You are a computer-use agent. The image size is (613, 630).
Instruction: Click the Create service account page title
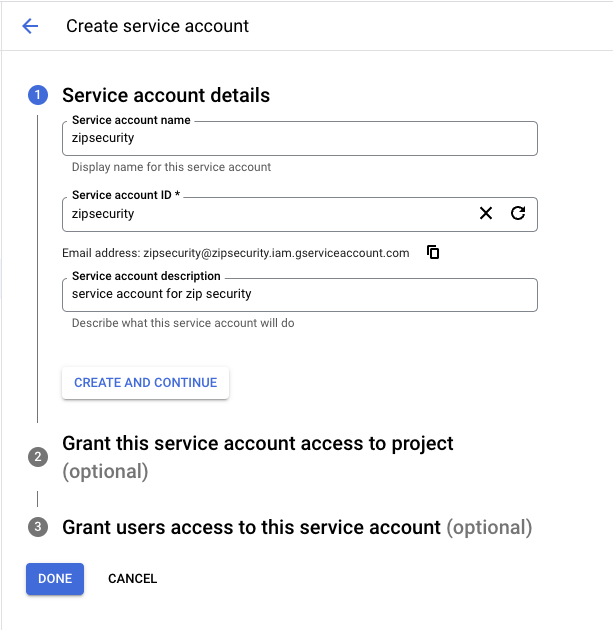pyautogui.click(x=158, y=26)
